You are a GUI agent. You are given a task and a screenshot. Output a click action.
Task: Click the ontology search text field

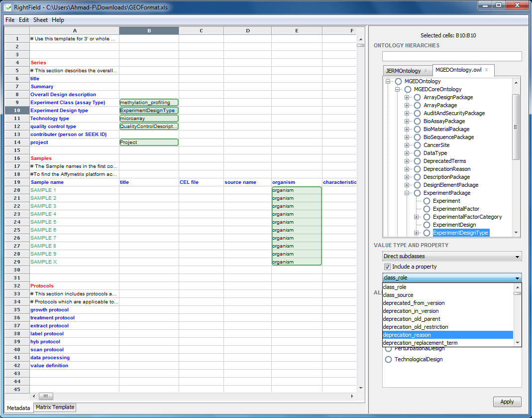point(451,56)
